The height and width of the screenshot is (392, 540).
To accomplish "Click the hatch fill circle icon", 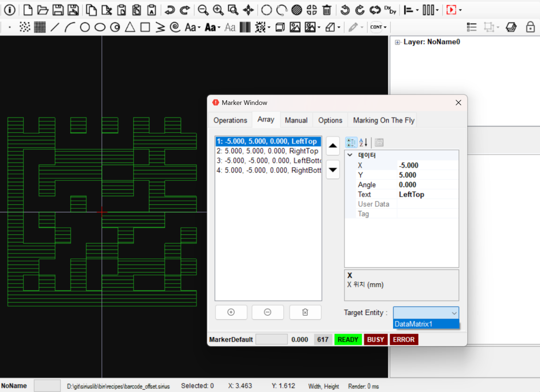I will tap(297, 10).
